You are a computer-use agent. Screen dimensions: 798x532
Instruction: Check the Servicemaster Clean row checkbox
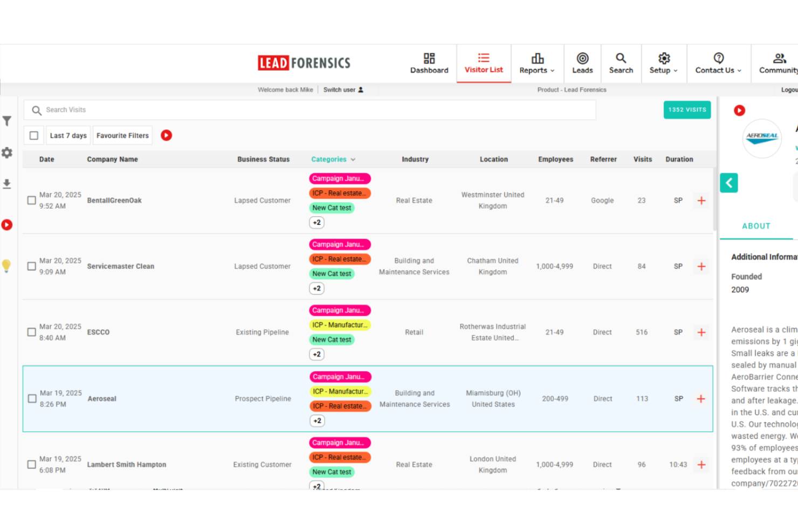[x=32, y=266]
